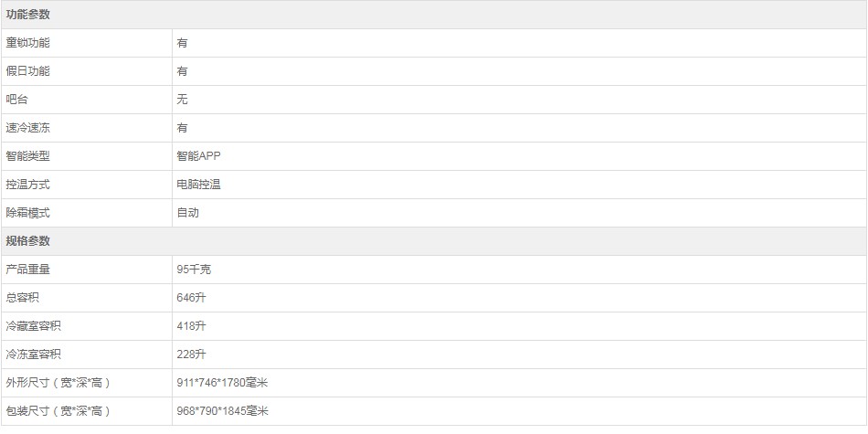Select the 除霜模式 row label
The height and width of the screenshot is (434, 868).
click(x=27, y=213)
